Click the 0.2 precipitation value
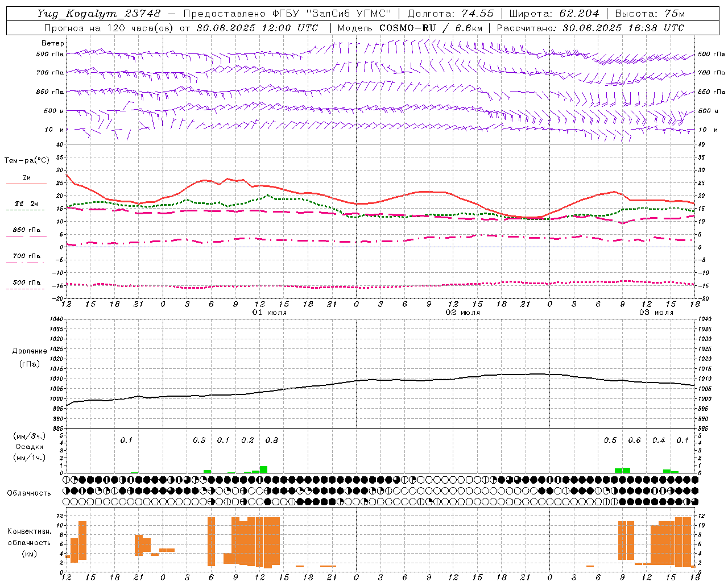 pos(247,440)
